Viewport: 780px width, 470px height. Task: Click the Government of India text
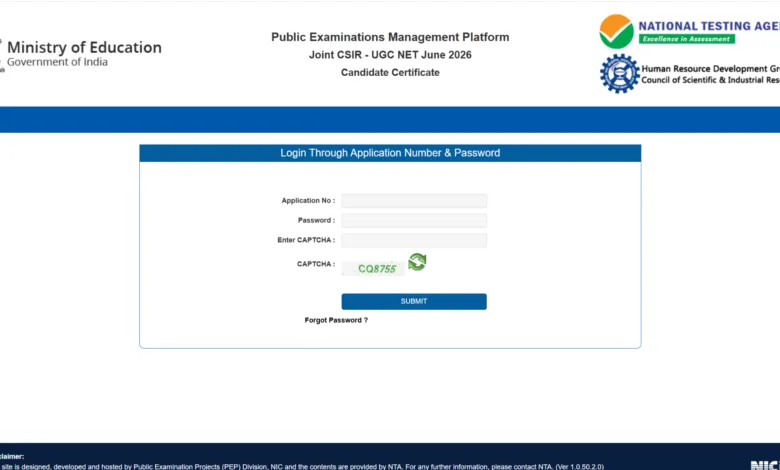pos(57,62)
